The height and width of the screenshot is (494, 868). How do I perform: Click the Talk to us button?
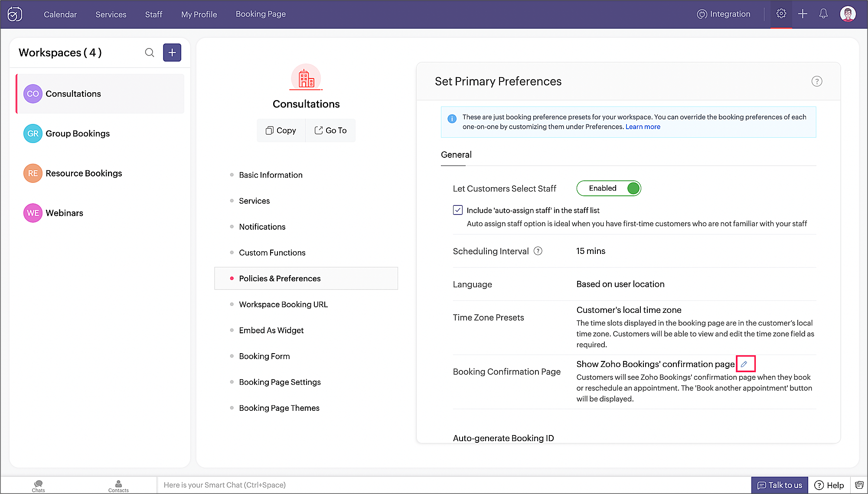coord(779,485)
